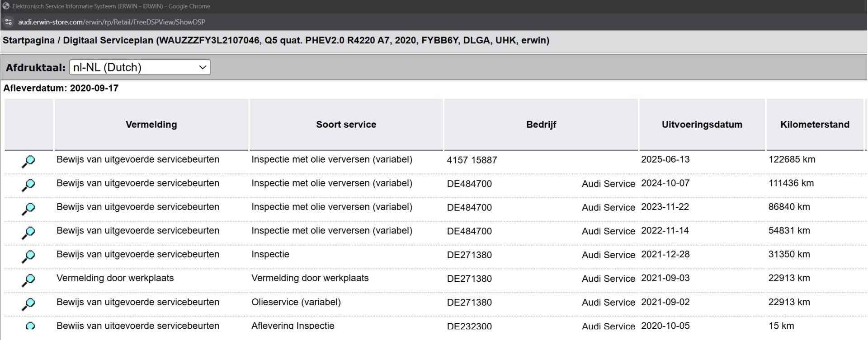Click DE484700 in the 2024-10-07 row

click(469, 184)
